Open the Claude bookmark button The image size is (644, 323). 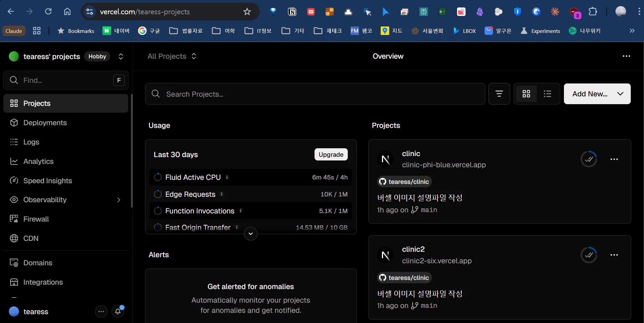[14, 31]
